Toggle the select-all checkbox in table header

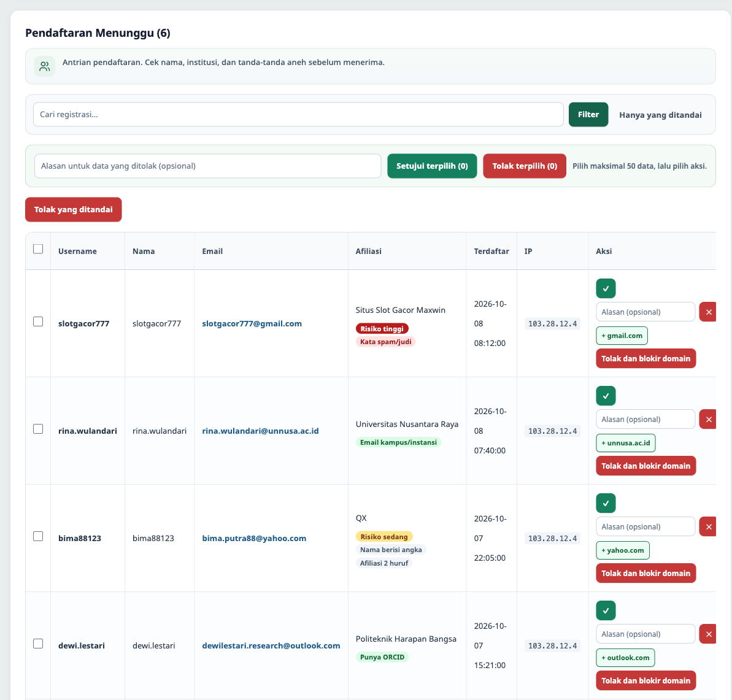click(38, 248)
